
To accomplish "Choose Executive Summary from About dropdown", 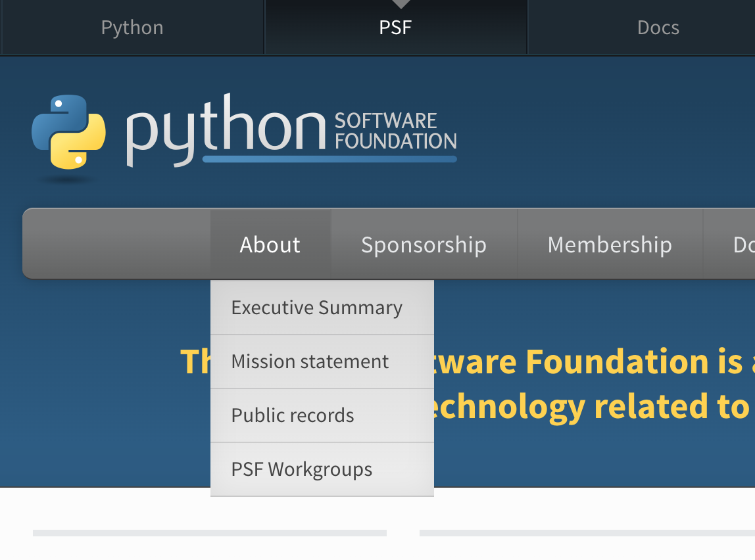I will pyautogui.click(x=322, y=308).
